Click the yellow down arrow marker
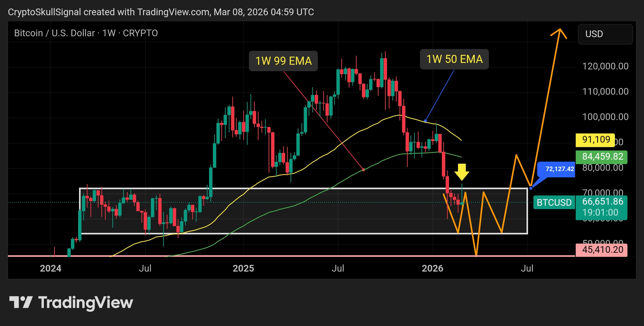The image size is (644, 326). click(462, 172)
